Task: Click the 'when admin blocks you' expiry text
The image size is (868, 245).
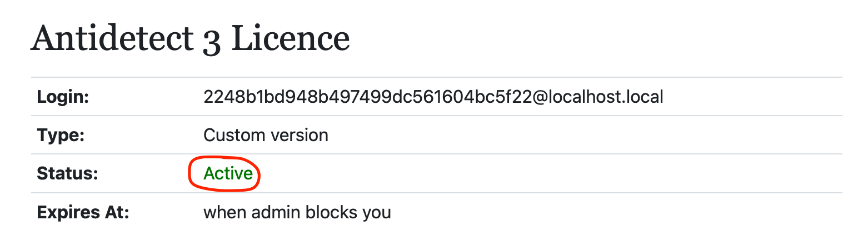Action: [297, 212]
